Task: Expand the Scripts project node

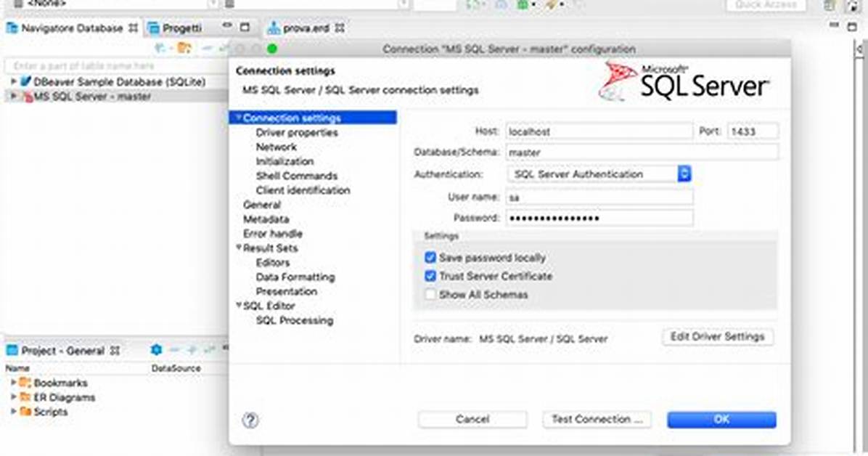Action: pos(13,411)
